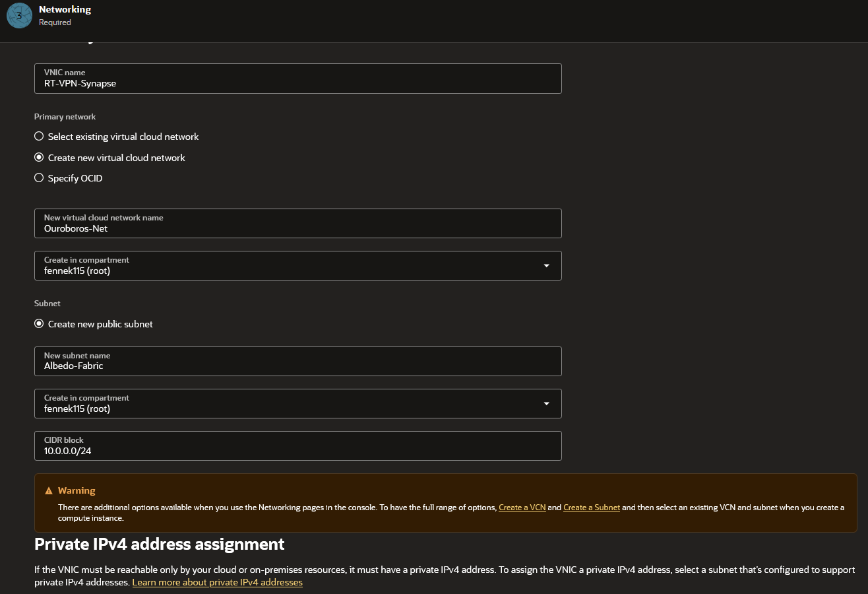This screenshot has width=868, height=594.
Task: Click the Required label under Networking
Action: (x=55, y=22)
